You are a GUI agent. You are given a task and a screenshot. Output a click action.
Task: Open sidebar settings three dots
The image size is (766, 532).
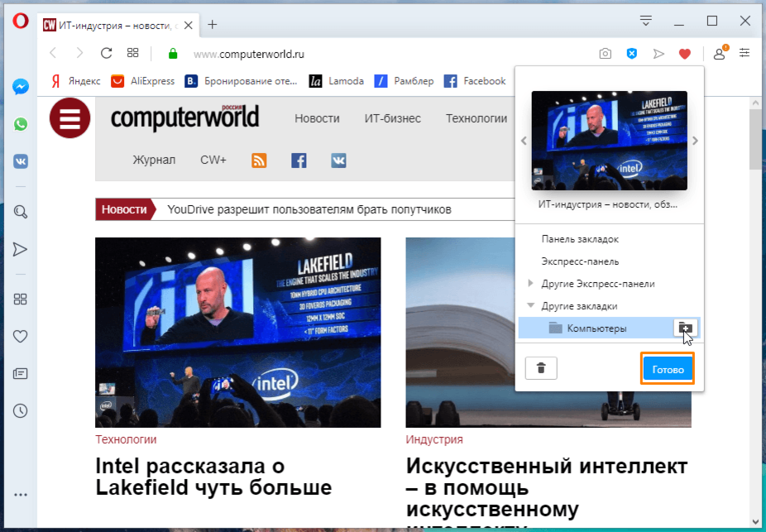click(x=21, y=495)
